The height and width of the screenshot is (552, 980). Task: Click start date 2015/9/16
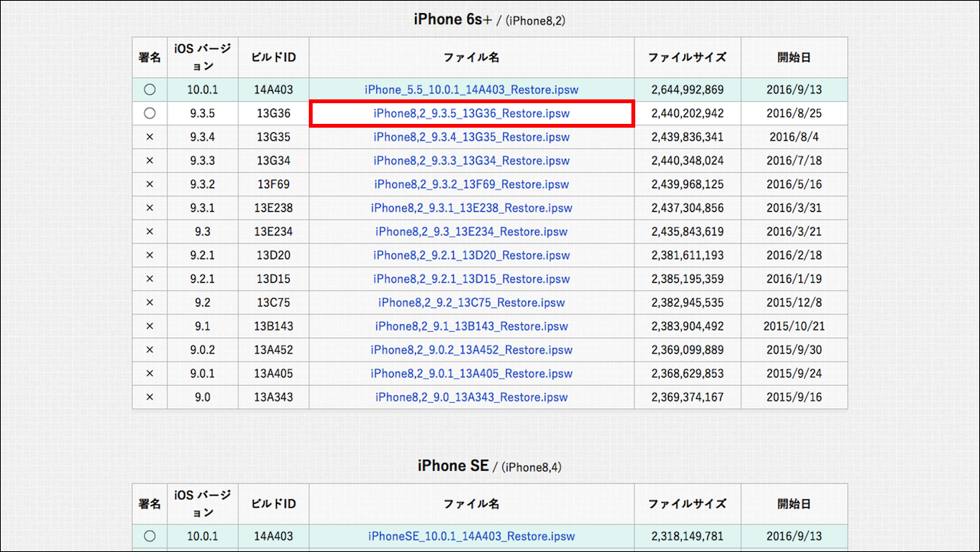[x=794, y=398]
